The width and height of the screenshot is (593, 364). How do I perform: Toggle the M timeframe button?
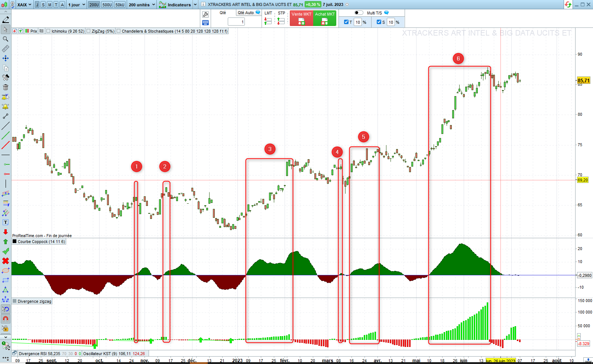point(49,5)
